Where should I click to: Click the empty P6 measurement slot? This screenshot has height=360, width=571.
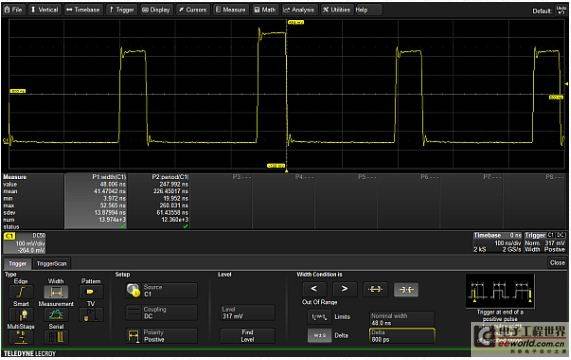409,201
